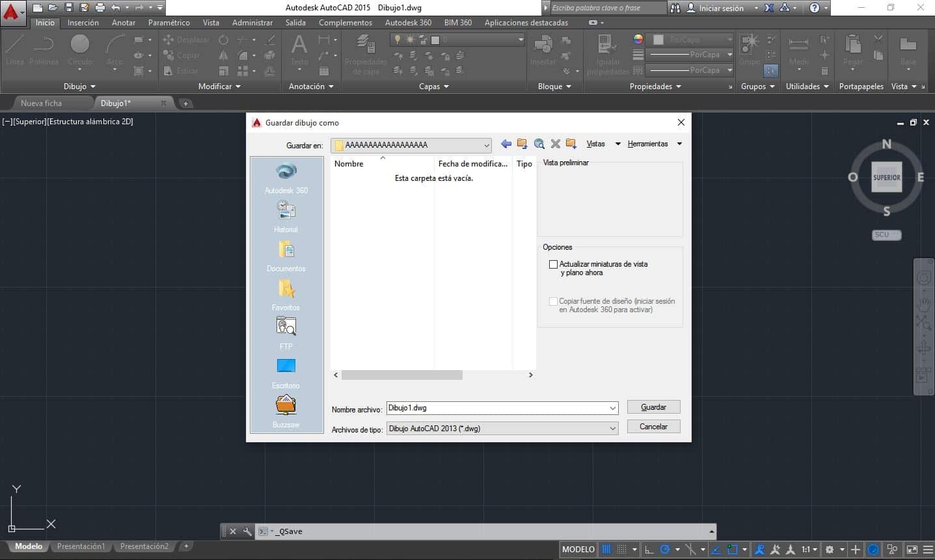Open the FTP location in sidebar
The height and width of the screenshot is (560, 935).
point(286,334)
